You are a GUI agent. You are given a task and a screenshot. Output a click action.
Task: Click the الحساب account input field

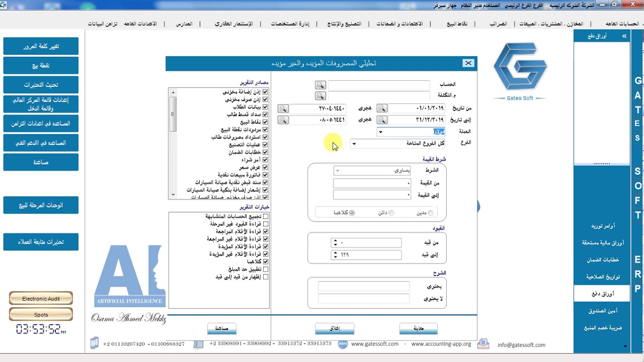pyautogui.click(x=379, y=85)
